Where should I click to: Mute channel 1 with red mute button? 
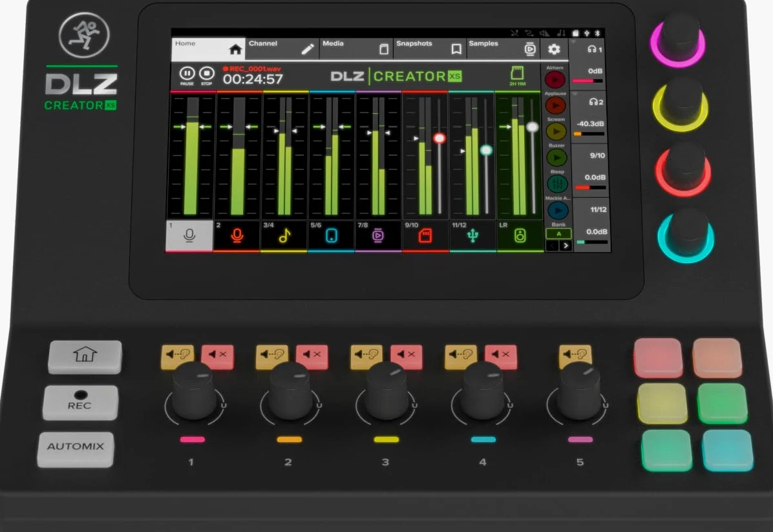pos(217,356)
